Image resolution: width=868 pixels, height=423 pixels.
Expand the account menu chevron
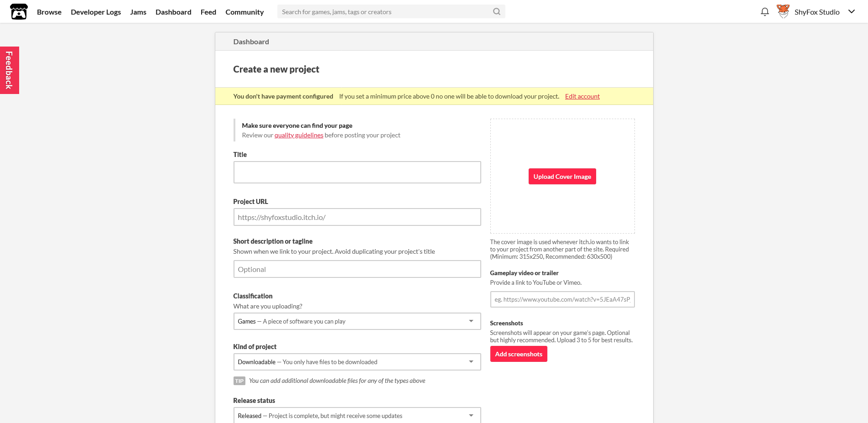click(x=852, y=11)
